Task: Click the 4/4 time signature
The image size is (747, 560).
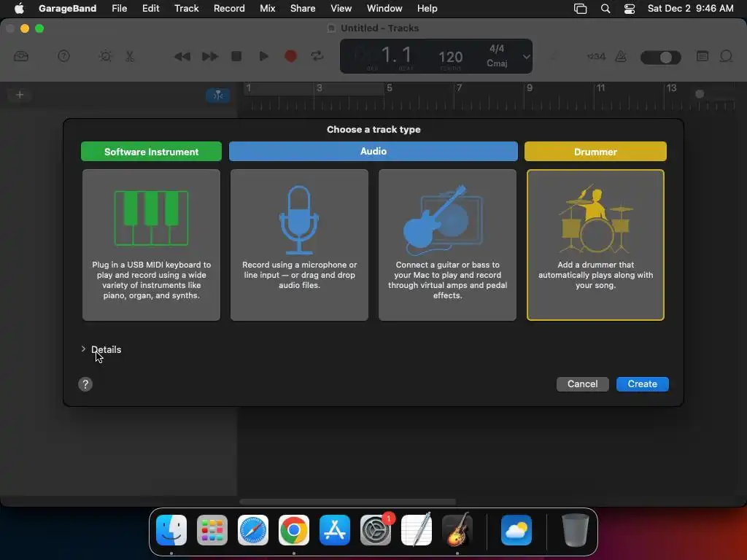Action: (497, 49)
